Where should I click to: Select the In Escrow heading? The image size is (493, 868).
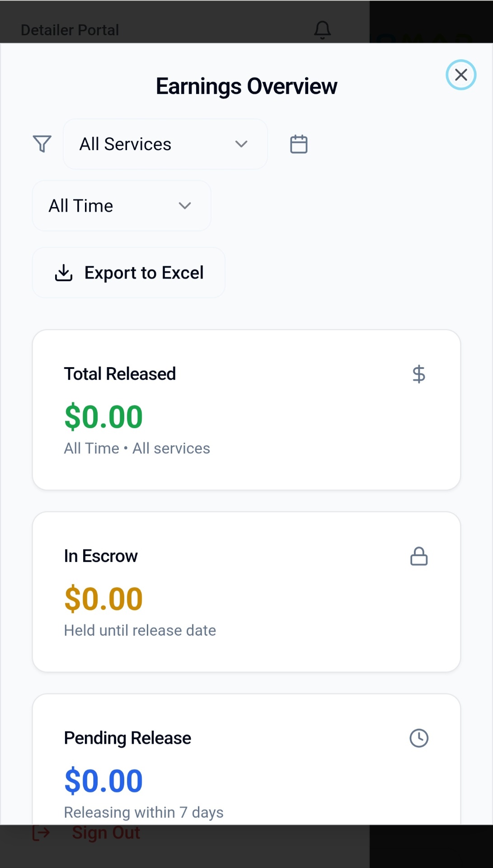101,556
